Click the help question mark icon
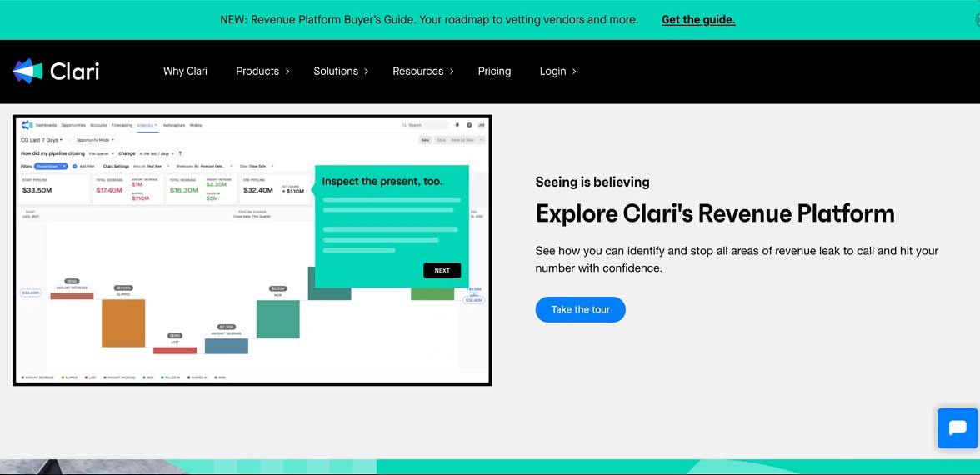Image resolution: width=980 pixels, height=475 pixels. [x=469, y=125]
